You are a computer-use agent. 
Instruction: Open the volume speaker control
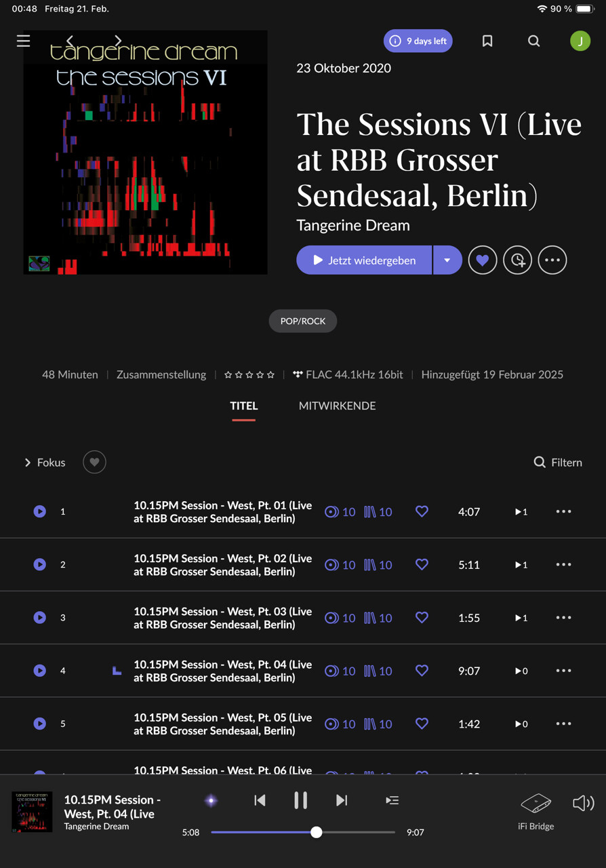click(x=583, y=804)
